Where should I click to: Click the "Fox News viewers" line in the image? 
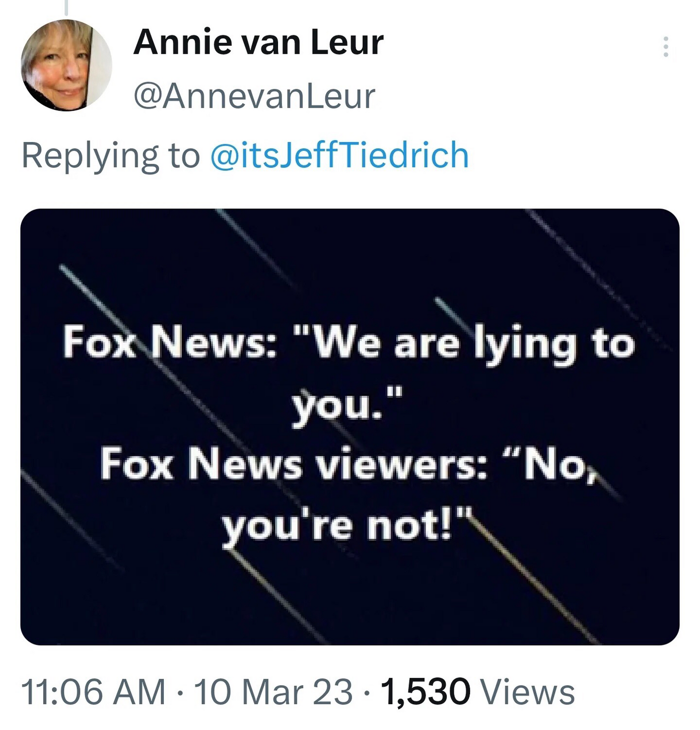tap(293, 464)
